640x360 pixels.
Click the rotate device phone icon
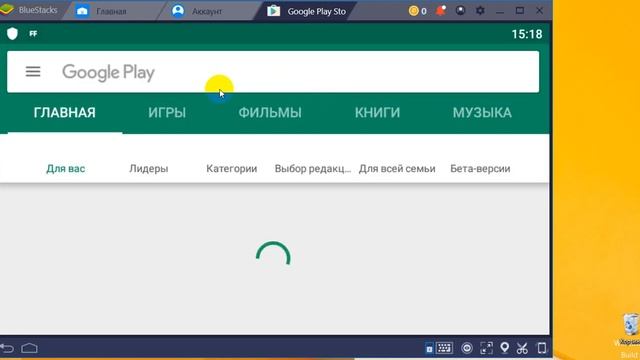click(542, 348)
